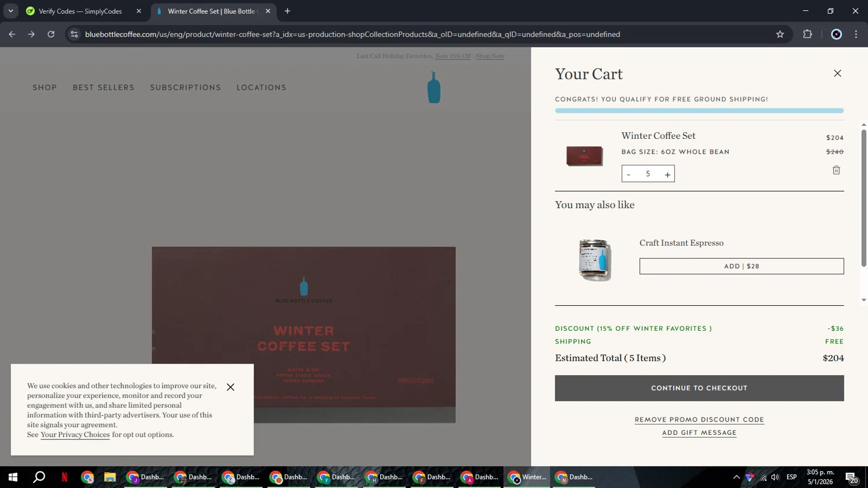The height and width of the screenshot is (488, 868).
Task: Continue to checkout
Action: [699, 388]
